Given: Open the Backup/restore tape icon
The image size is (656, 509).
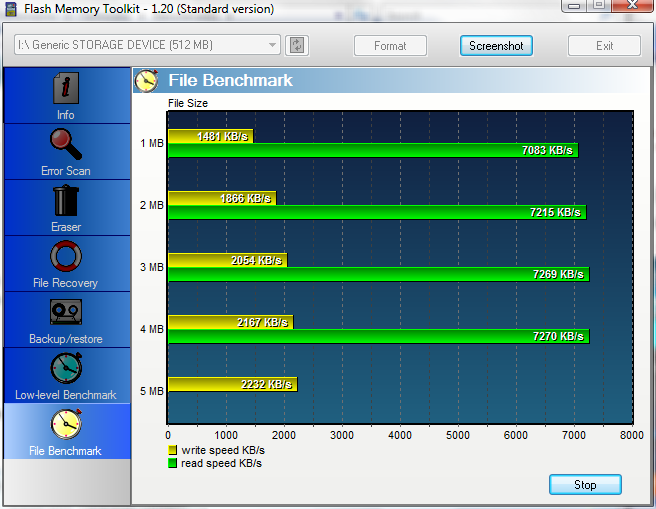Looking at the screenshot, I should click(x=66, y=313).
